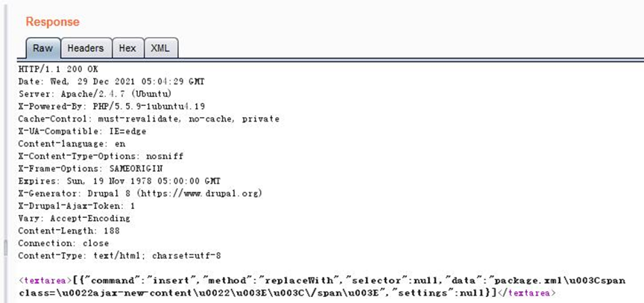This screenshot has height=303, width=644.
Task: Click the drupal.org URL in X-Generator
Action: point(200,193)
